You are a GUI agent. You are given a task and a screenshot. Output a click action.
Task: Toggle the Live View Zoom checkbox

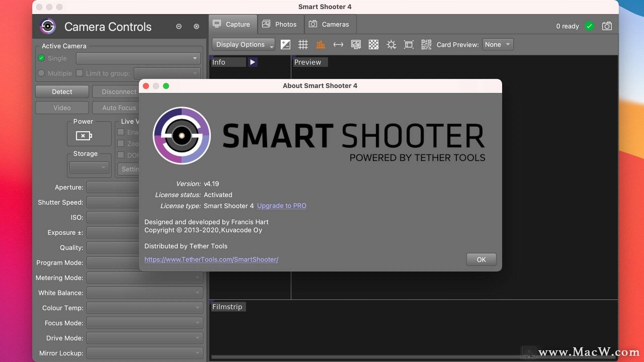[x=121, y=143]
